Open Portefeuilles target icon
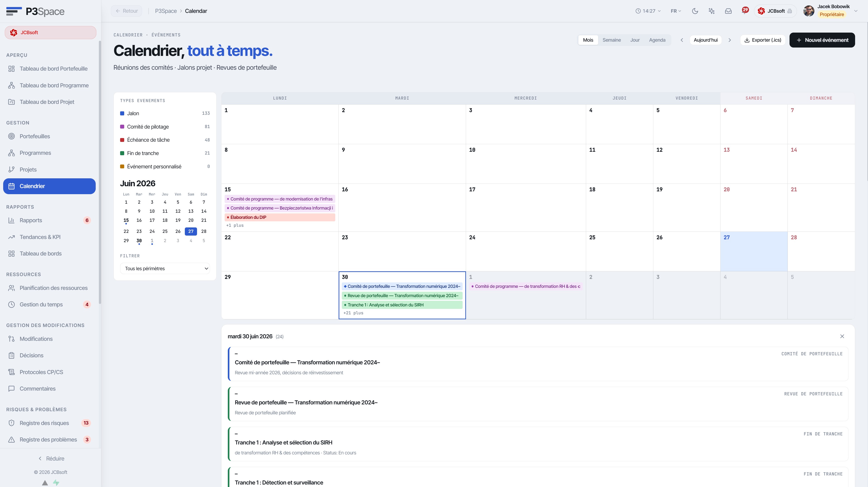The height and width of the screenshot is (487, 868). click(x=12, y=136)
